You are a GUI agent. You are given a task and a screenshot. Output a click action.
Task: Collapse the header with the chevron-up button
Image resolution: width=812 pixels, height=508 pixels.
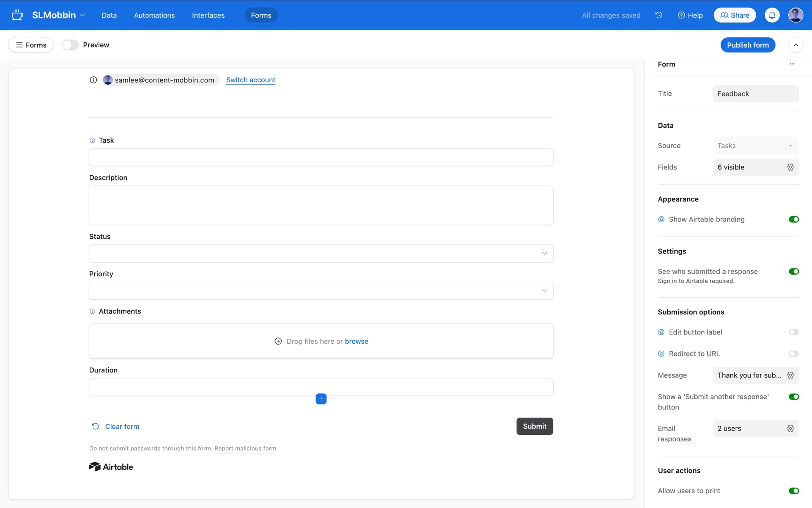click(x=796, y=45)
